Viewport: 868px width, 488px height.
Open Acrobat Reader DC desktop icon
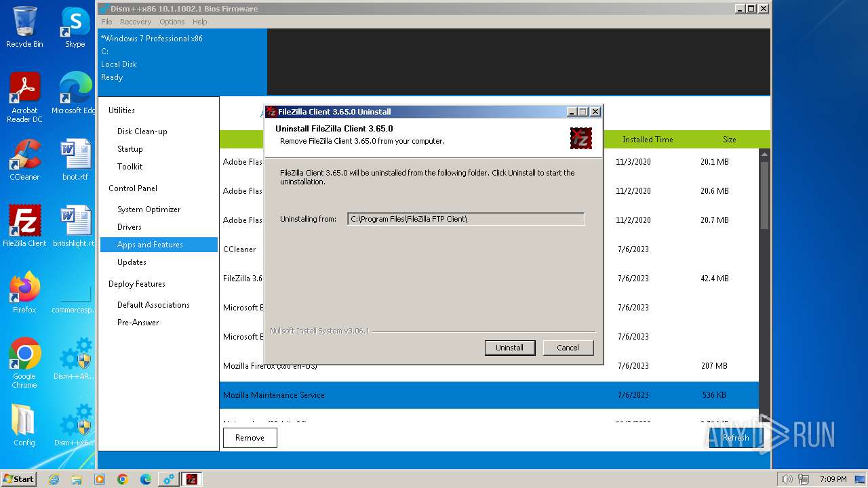[24, 98]
